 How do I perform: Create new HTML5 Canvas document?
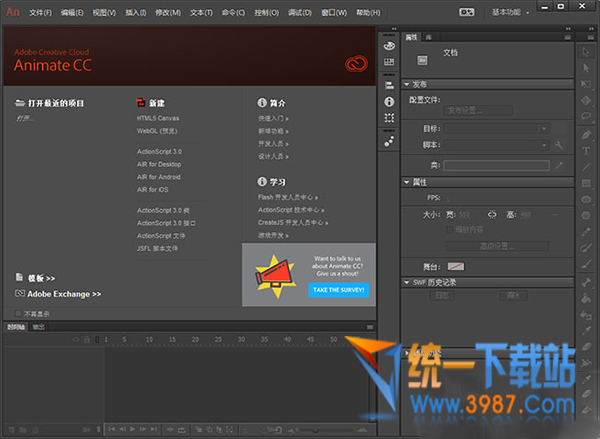(158, 118)
